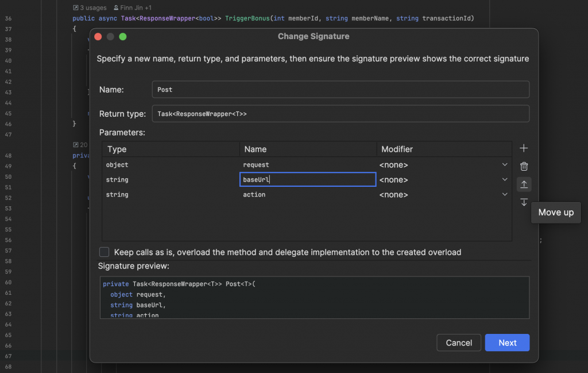Delete the selected parameter using the trash icon
The height and width of the screenshot is (373, 588).
point(524,167)
